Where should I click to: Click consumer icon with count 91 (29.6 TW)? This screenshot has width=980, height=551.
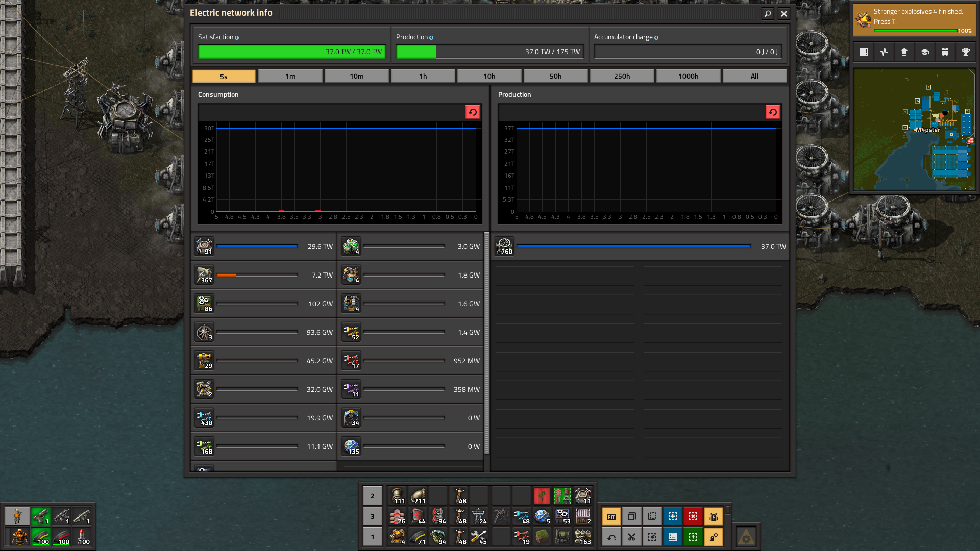click(204, 246)
